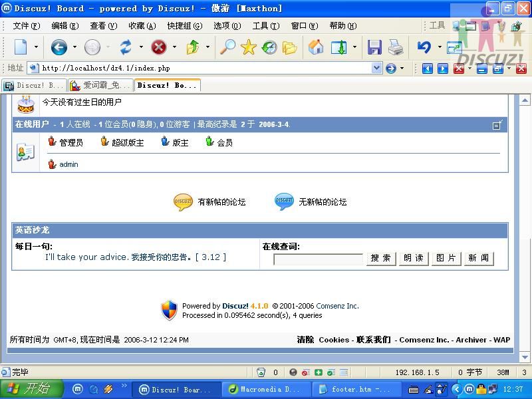Viewport: 532px width, 399px height.
Task: Focus the 在线查词 word lookup input field
Action: 319,259
